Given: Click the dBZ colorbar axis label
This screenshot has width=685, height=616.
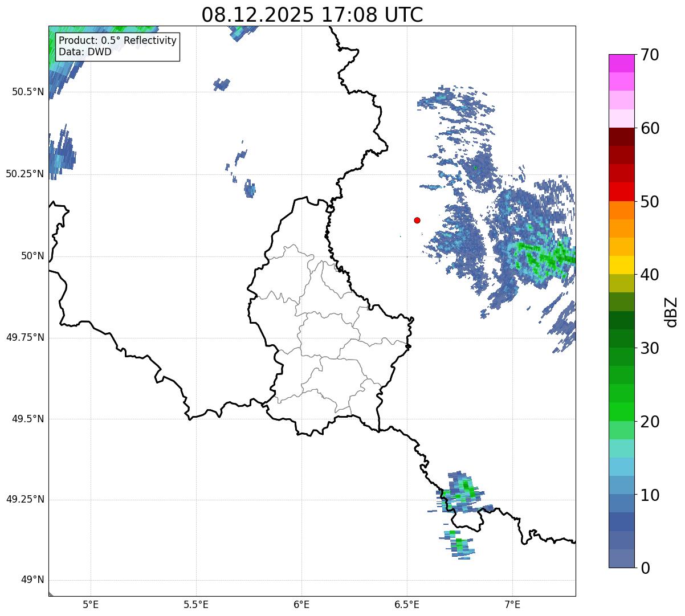Looking at the screenshot, I should pyautogui.click(x=672, y=311).
